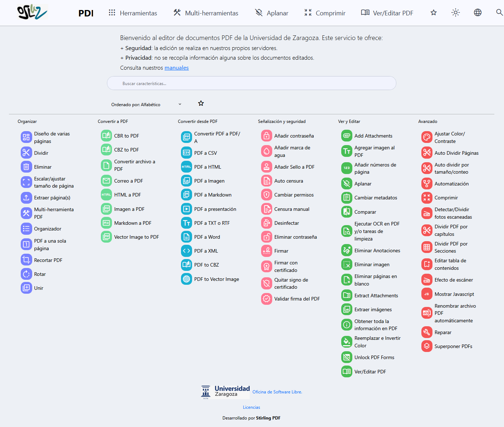Click the scissors icon for Dividir
Viewport: 504px width, 427px height.
pos(26,153)
